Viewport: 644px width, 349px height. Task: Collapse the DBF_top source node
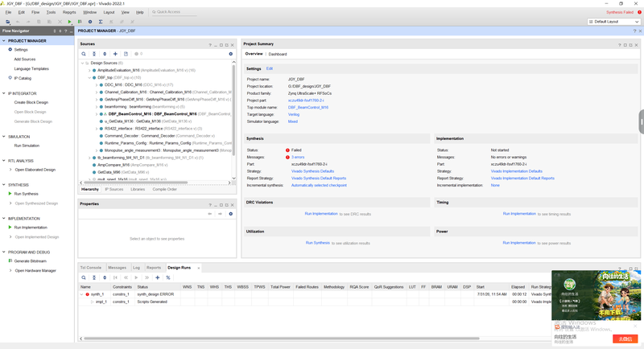click(89, 77)
